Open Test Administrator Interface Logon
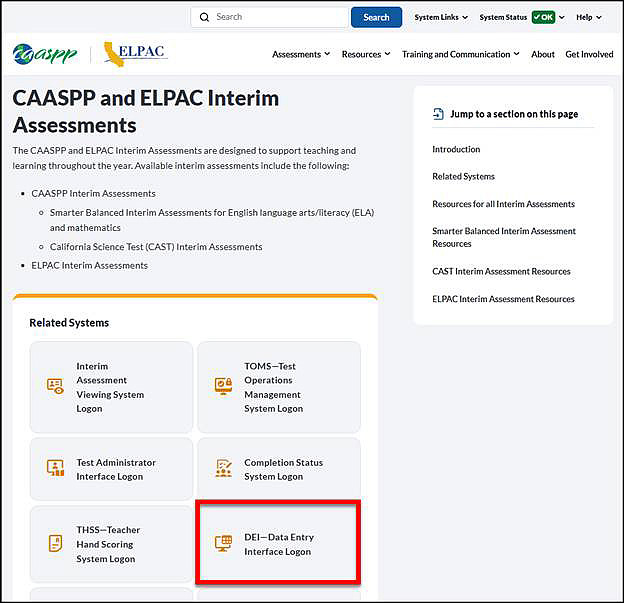Viewport: 624px width, 603px height. pos(111,469)
